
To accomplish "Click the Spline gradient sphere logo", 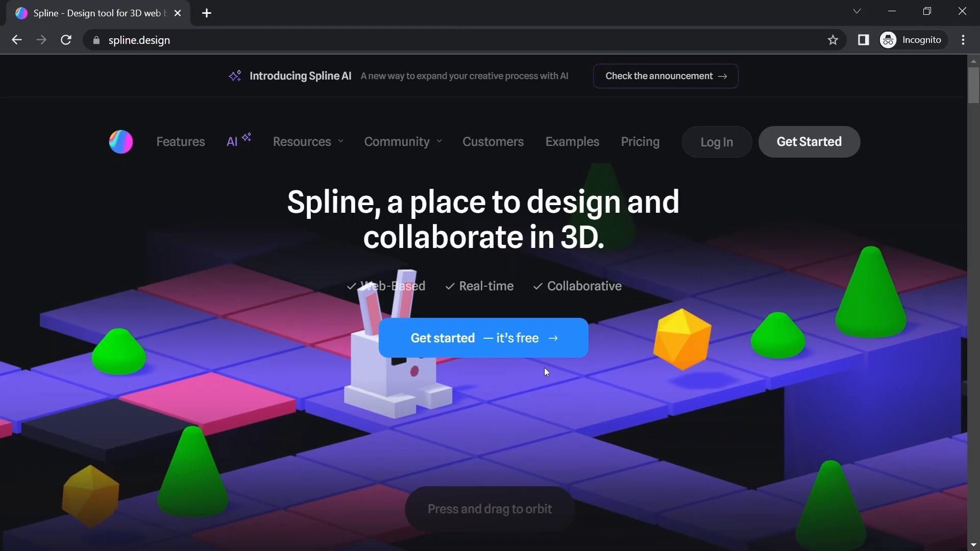I will [121, 142].
